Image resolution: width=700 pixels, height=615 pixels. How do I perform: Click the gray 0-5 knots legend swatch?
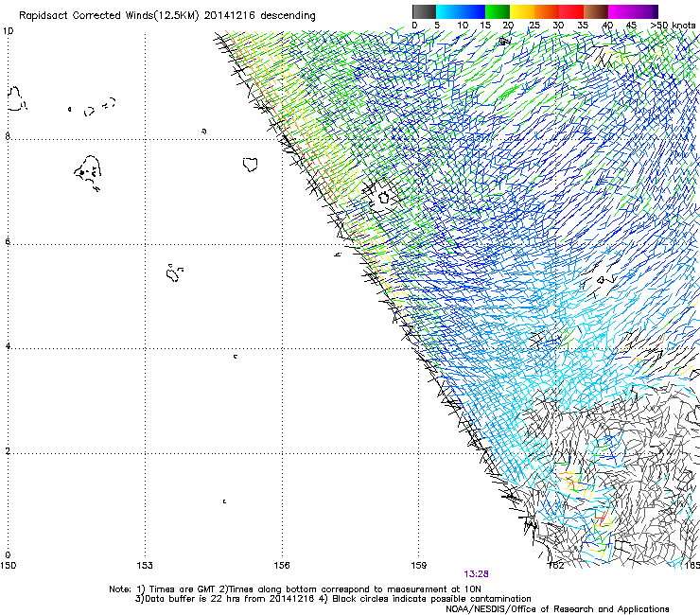point(424,11)
